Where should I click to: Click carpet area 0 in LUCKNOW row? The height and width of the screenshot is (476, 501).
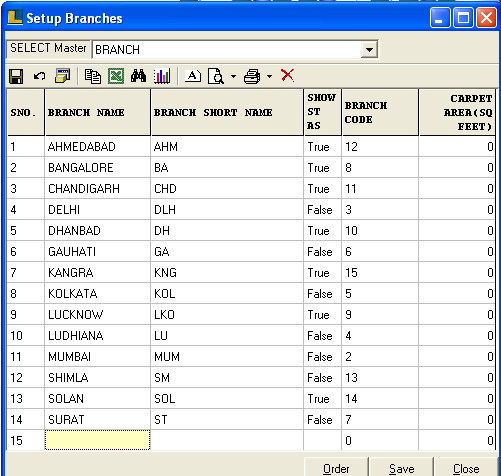click(x=457, y=314)
